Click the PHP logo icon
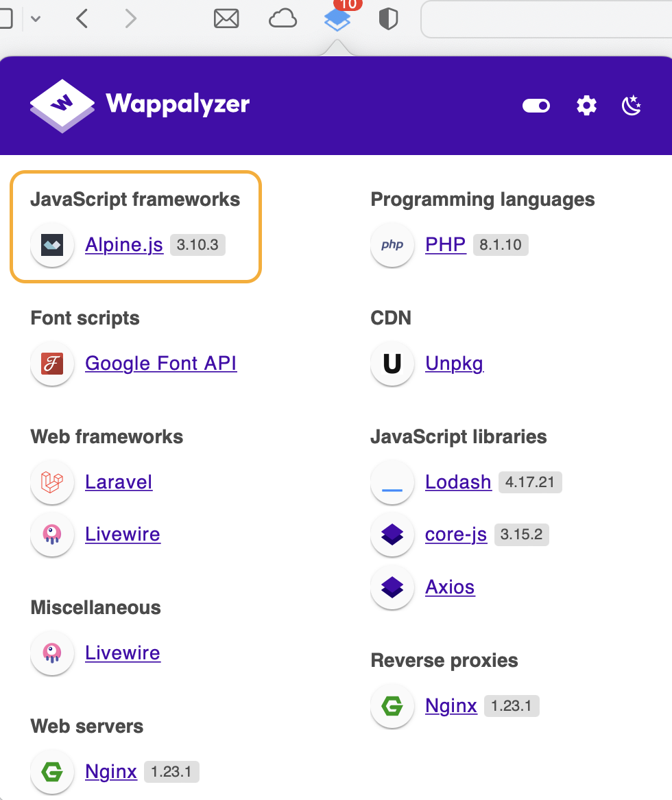 392,244
